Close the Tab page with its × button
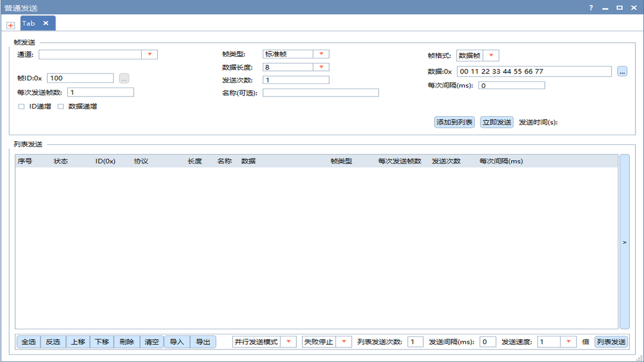 [x=45, y=23]
